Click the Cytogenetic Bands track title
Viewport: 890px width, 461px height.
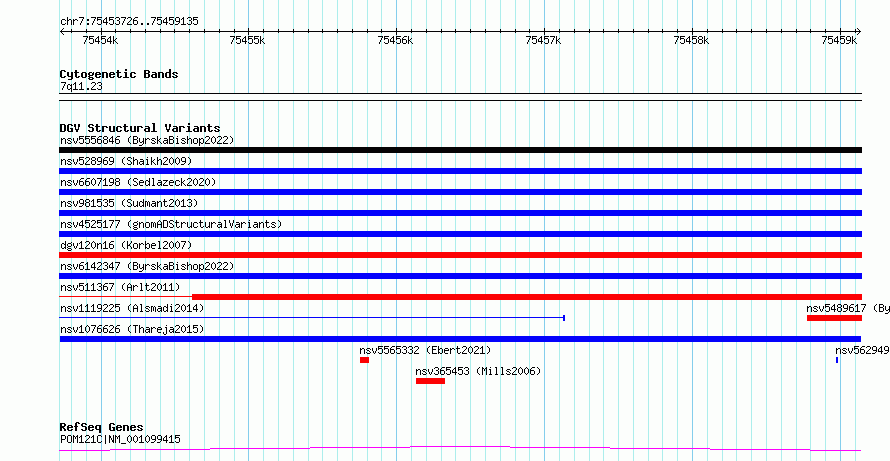(x=119, y=74)
